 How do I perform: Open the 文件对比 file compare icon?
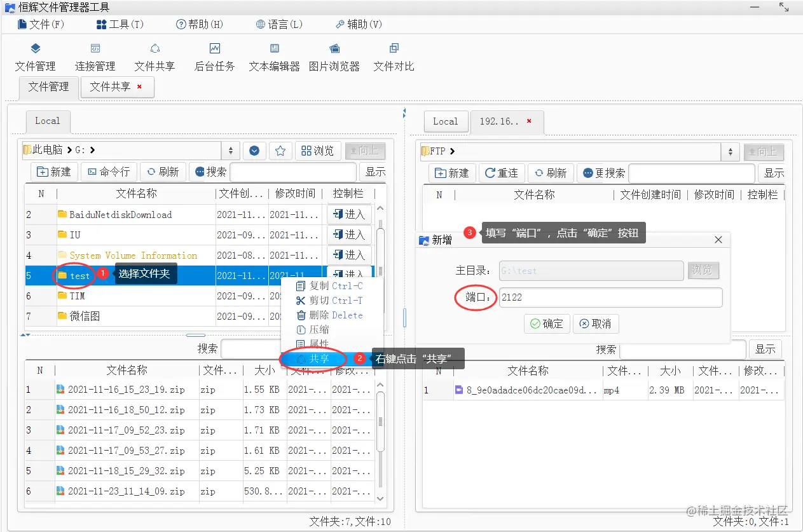(394, 57)
